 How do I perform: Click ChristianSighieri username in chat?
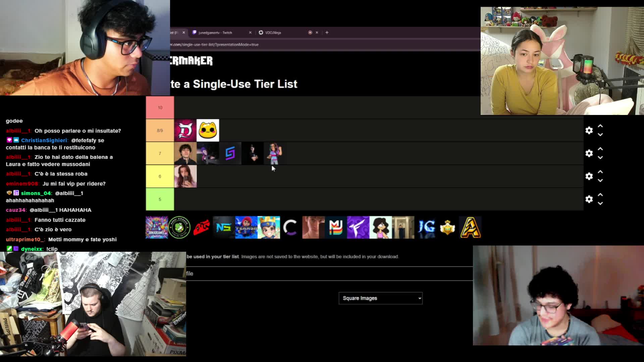point(44,140)
